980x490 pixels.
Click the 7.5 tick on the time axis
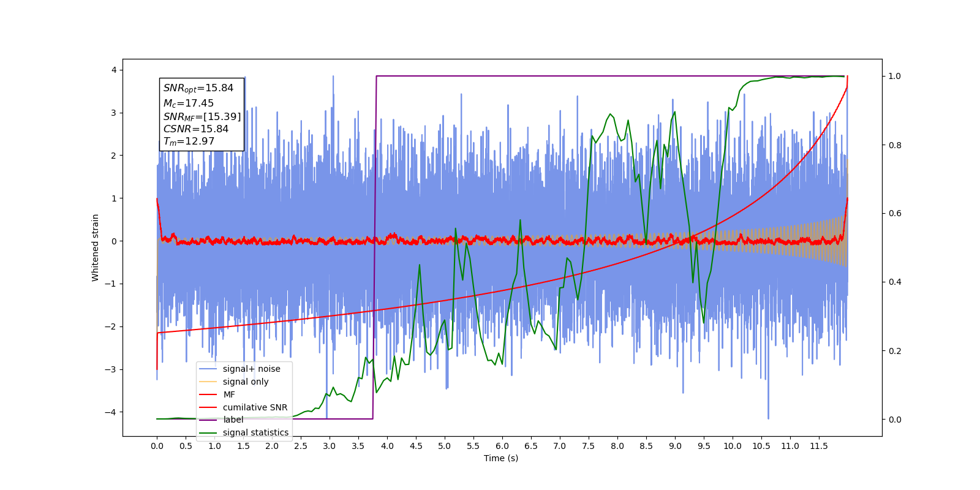(x=589, y=446)
